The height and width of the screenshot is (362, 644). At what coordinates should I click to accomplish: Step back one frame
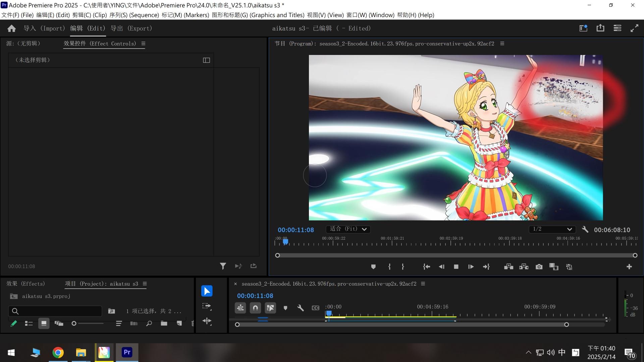(x=441, y=267)
